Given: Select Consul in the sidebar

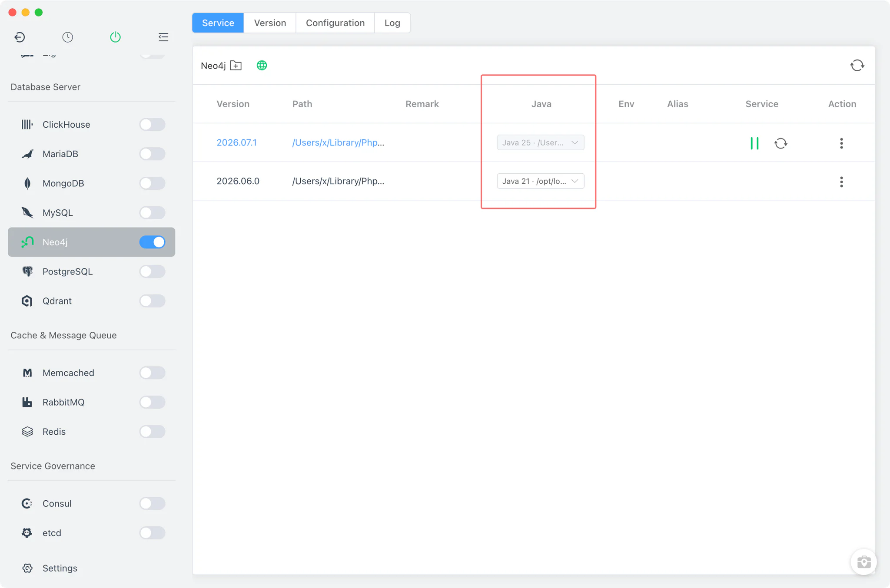Looking at the screenshot, I should (x=91, y=503).
